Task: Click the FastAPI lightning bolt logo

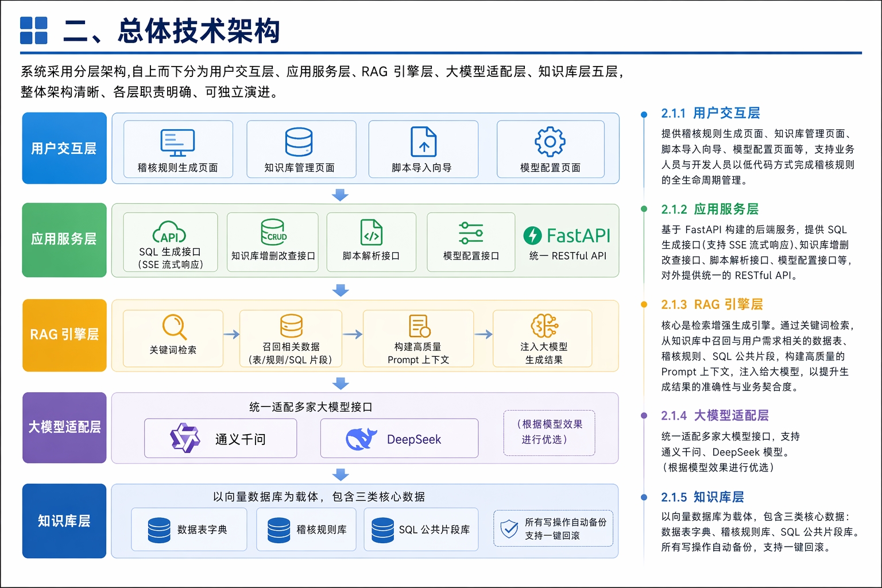Action: tap(533, 235)
